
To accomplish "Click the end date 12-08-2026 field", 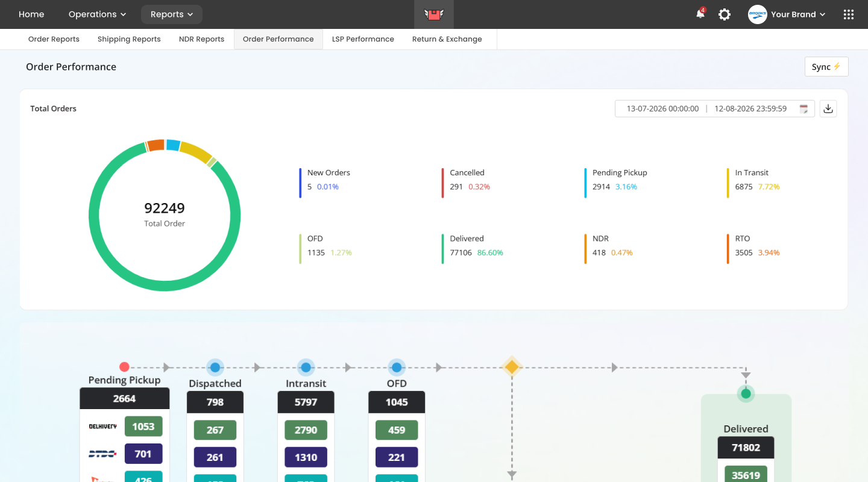I will click(x=750, y=109).
